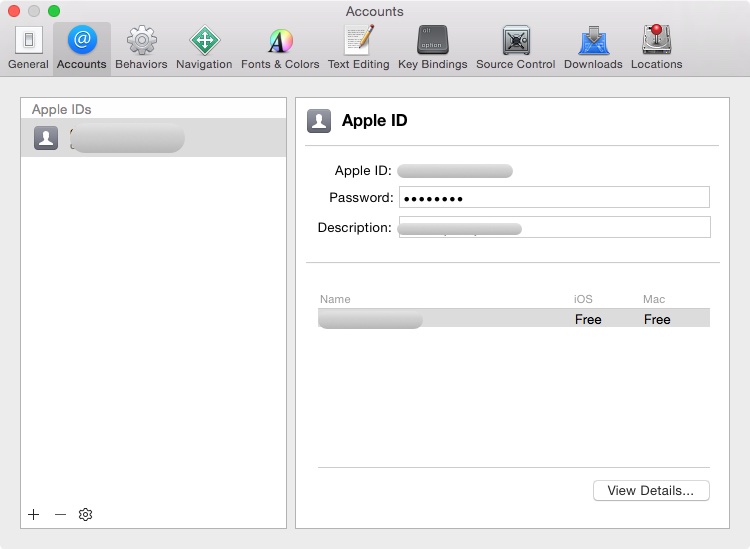750x549 pixels.
Task: Select the Accounts toolbar tab
Action: click(x=82, y=48)
